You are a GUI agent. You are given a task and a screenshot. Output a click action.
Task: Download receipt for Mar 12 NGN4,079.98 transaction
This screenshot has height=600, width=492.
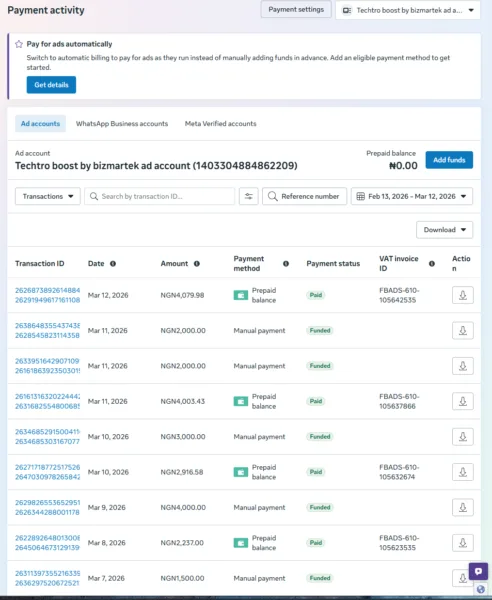click(463, 295)
